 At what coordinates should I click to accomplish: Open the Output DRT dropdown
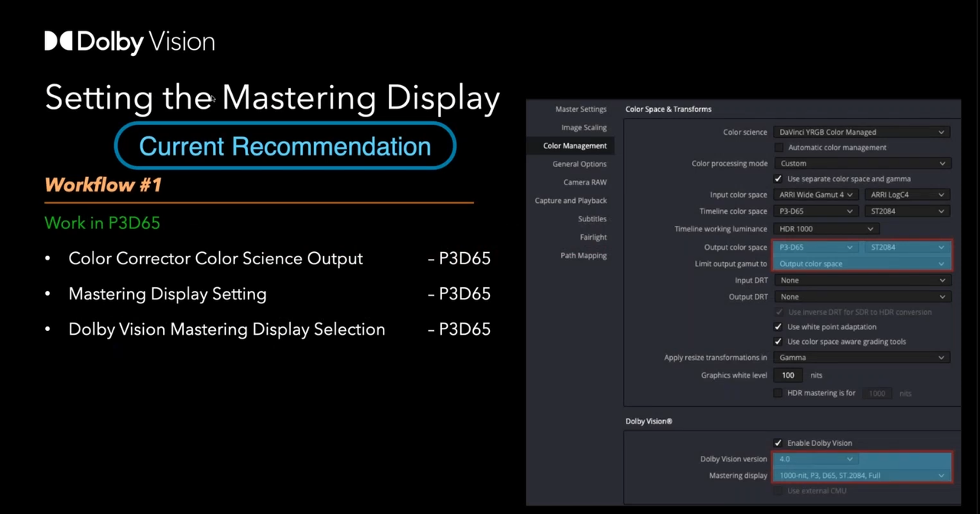point(861,296)
